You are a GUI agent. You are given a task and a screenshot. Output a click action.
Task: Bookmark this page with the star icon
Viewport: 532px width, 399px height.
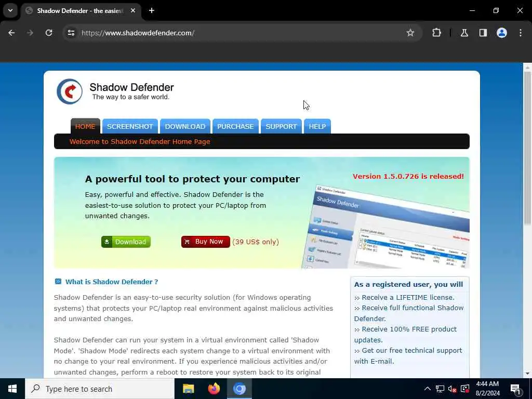click(410, 33)
